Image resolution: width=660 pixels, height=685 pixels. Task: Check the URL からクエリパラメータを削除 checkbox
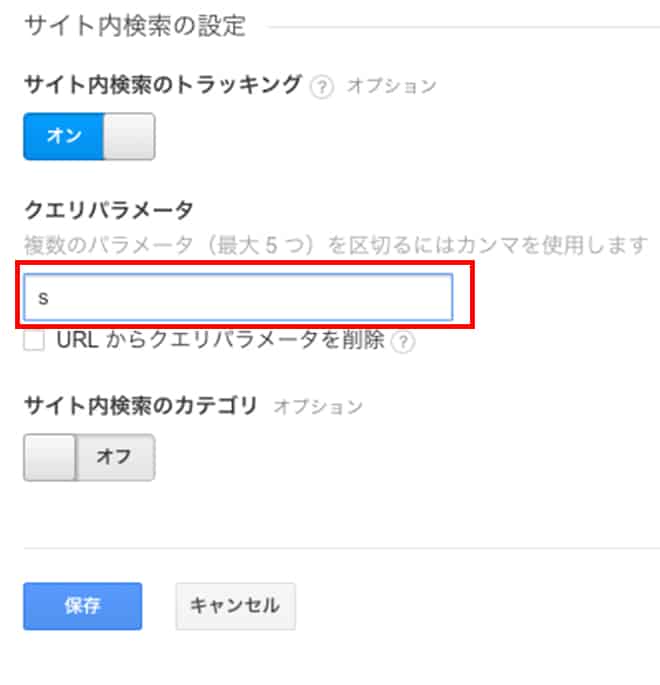click(x=34, y=340)
